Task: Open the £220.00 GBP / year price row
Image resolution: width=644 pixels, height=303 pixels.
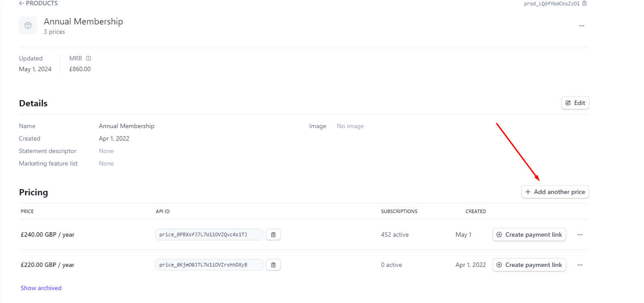Action: [x=48, y=265]
